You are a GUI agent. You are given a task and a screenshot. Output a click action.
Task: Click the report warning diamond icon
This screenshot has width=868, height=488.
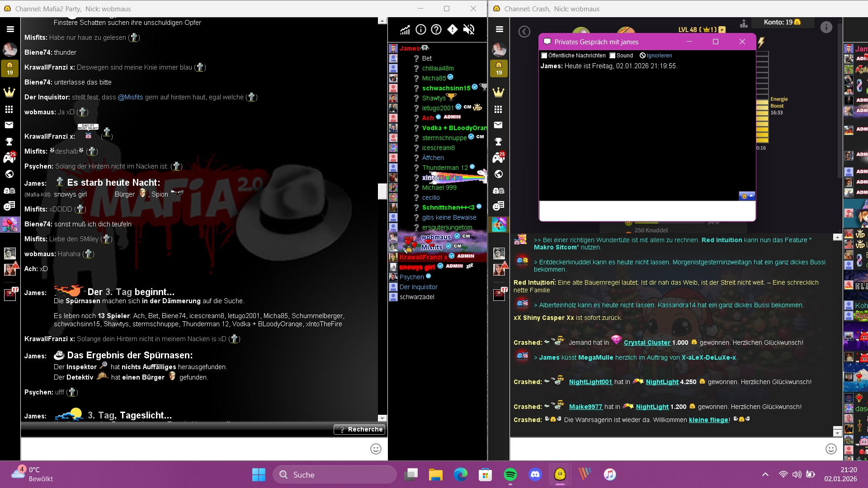(452, 30)
